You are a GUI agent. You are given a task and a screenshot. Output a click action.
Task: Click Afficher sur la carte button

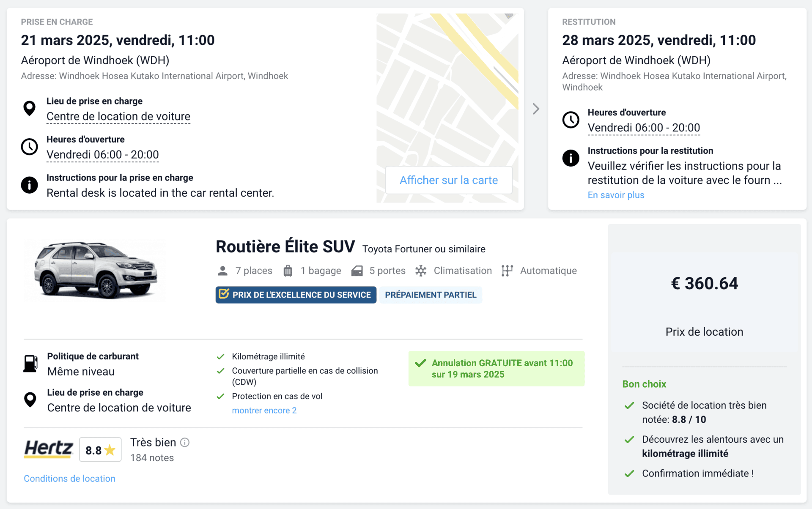click(449, 180)
